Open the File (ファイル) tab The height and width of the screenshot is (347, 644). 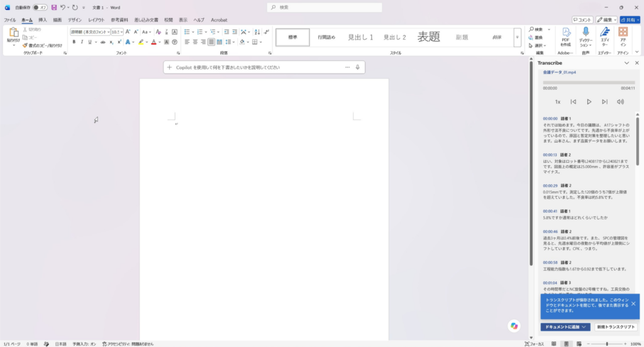pyautogui.click(x=10, y=19)
